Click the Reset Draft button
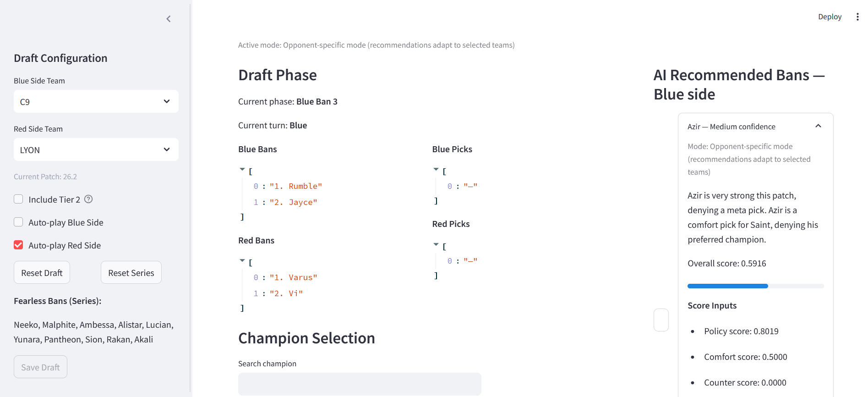The height and width of the screenshot is (397, 868). click(x=42, y=273)
